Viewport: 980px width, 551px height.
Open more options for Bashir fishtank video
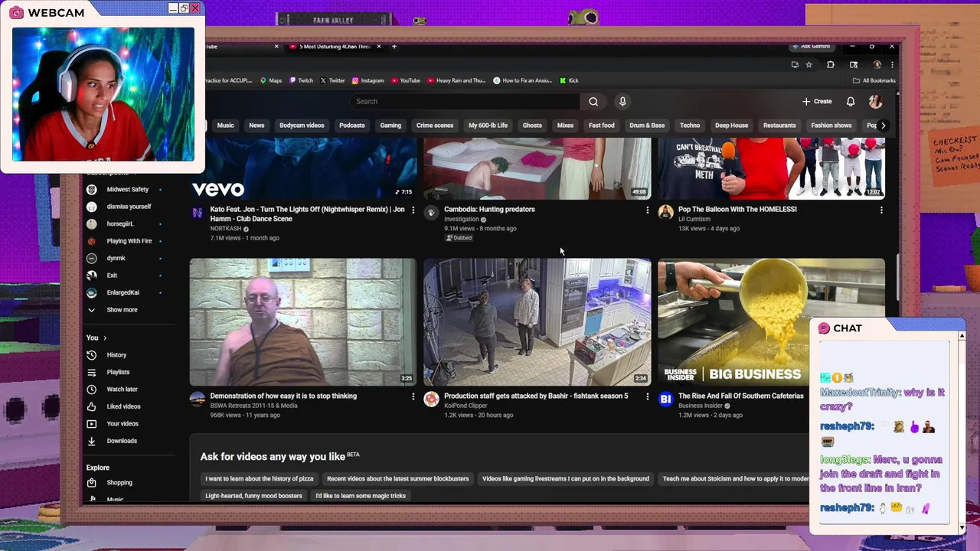pyautogui.click(x=647, y=396)
